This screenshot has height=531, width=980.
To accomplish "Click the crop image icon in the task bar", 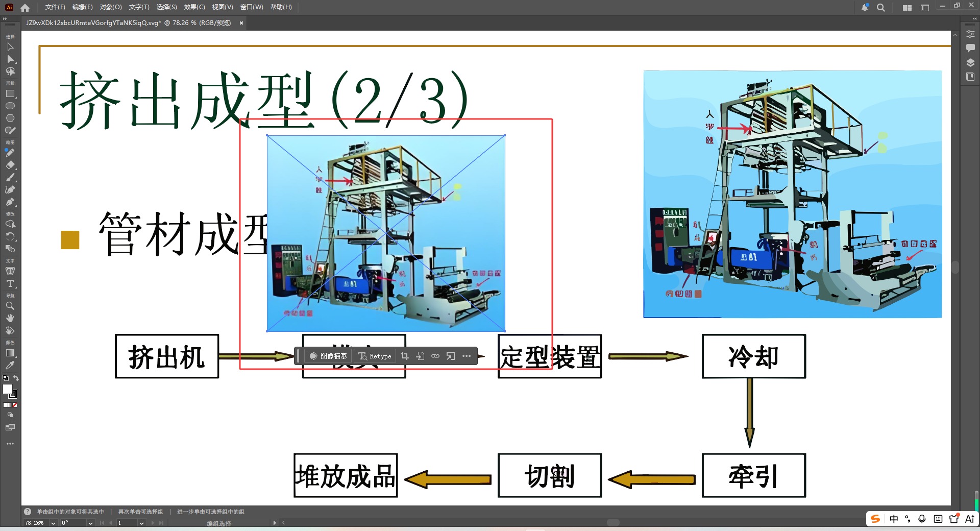I will coord(405,356).
